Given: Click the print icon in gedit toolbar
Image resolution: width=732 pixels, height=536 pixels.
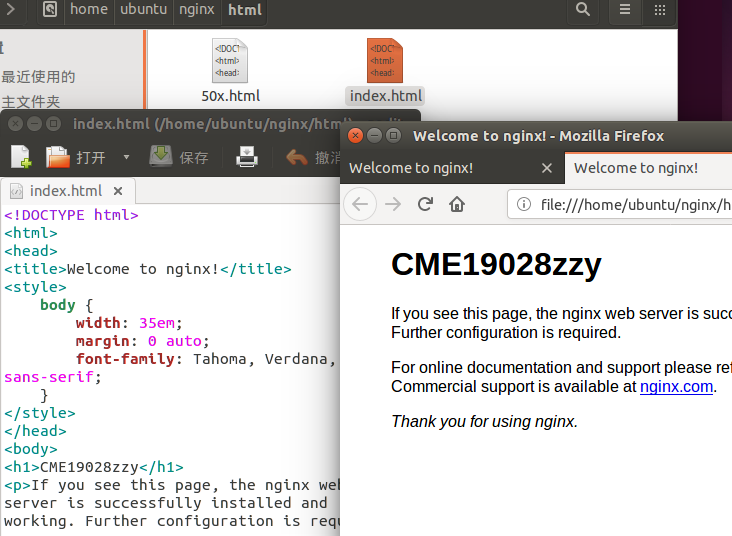Looking at the screenshot, I should [x=247, y=157].
